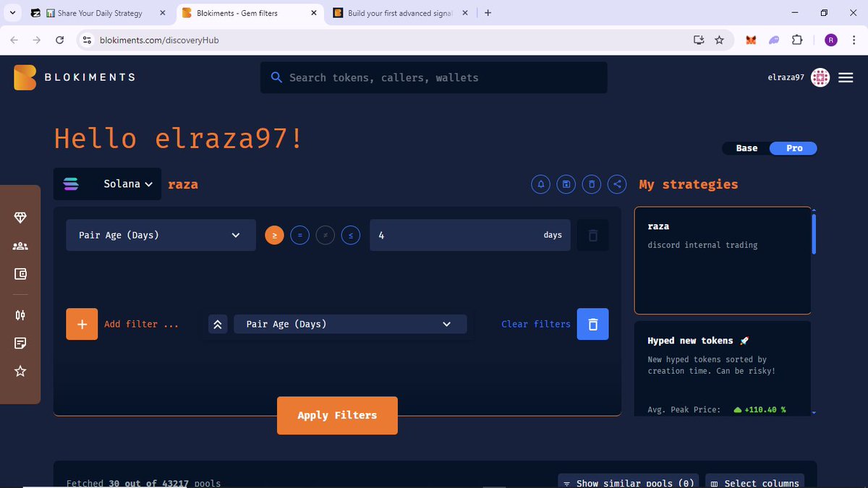The height and width of the screenshot is (488, 868).
Task: Switch to Build your first advanced signal tab
Action: 400,13
